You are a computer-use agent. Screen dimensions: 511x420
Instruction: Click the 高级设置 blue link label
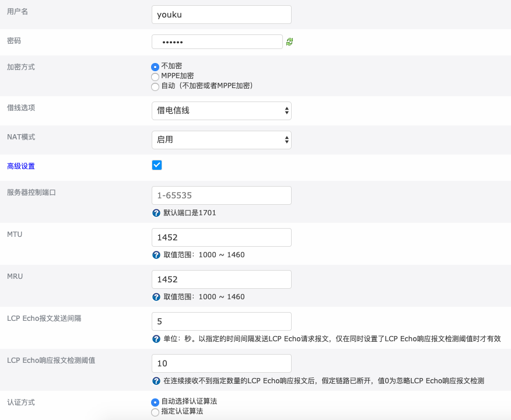pyautogui.click(x=21, y=166)
